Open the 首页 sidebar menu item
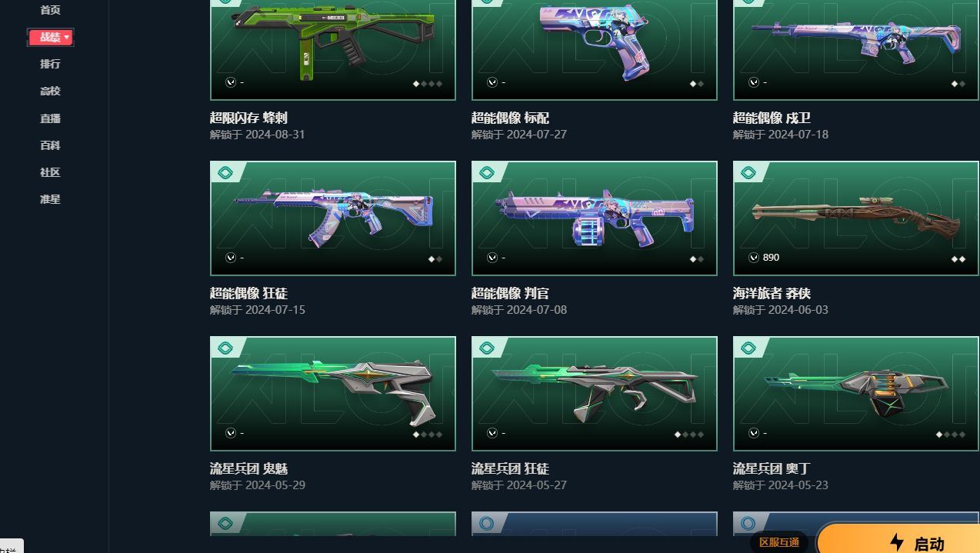Viewport: 980px width, 553px height. point(50,10)
